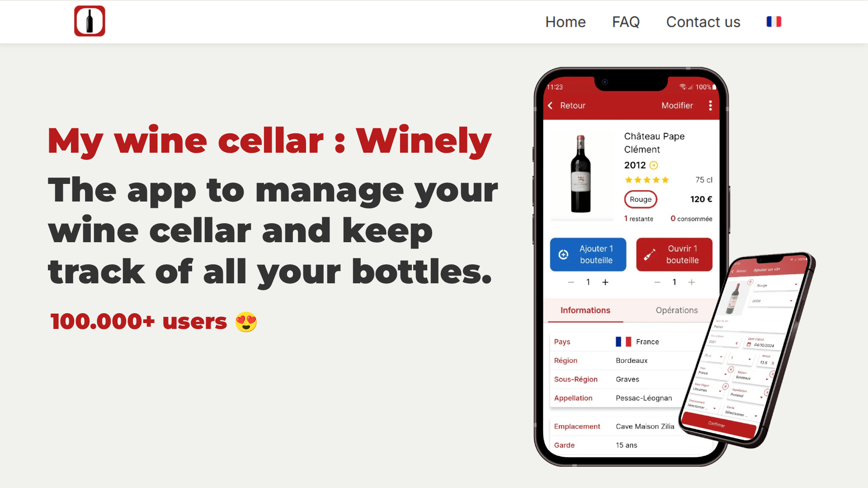The image size is (868, 488).
Task: Increase Ajouter bottle count with plus
Action: point(605,282)
